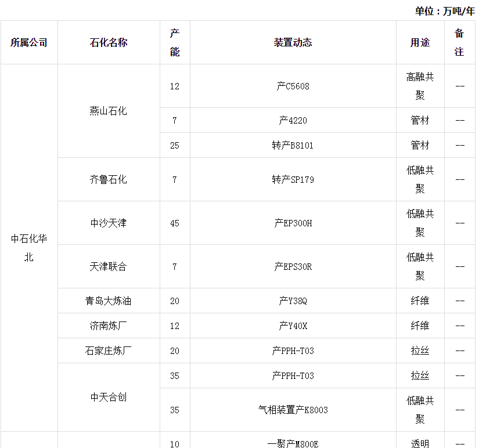Click the 所属公司 column header
Viewport: 479px width, 448px height.
(29, 42)
